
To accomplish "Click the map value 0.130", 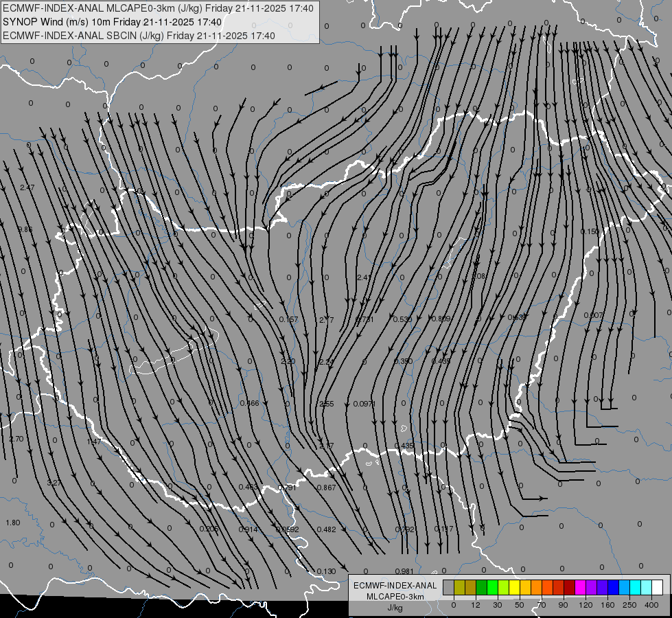I will pyautogui.click(x=327, y=571).
